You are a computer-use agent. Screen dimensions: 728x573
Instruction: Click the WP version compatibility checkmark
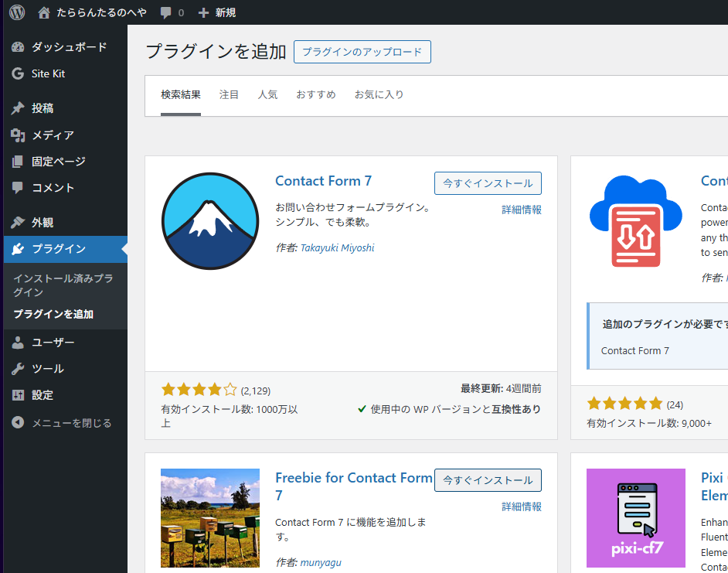click(362, 409)
